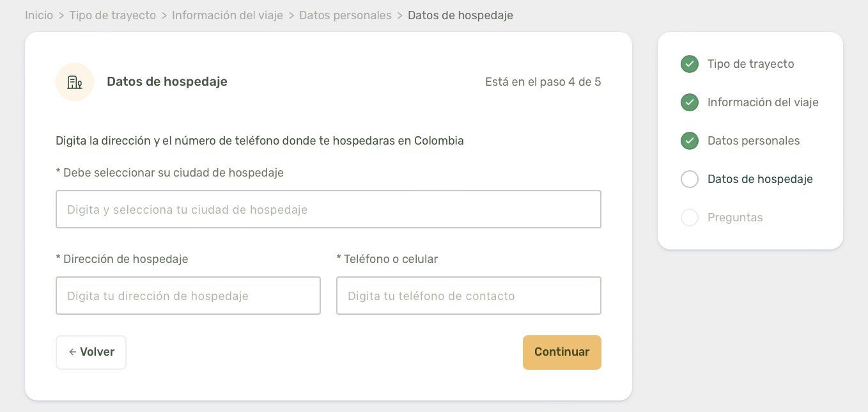This screenshot has height=412, width=868.
Task: Open the Datos personales breadcrumb link
Action: click(x=345, y=15)
